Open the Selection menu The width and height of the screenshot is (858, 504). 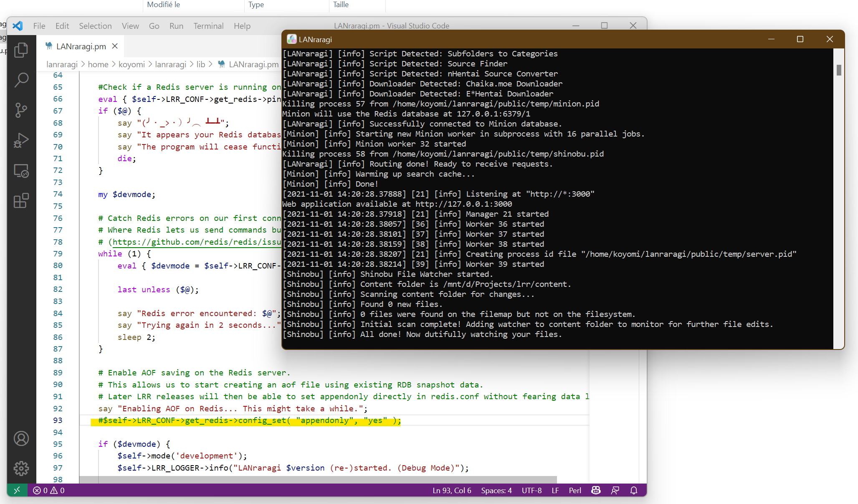pyautogui.click(x=95, y=26)
